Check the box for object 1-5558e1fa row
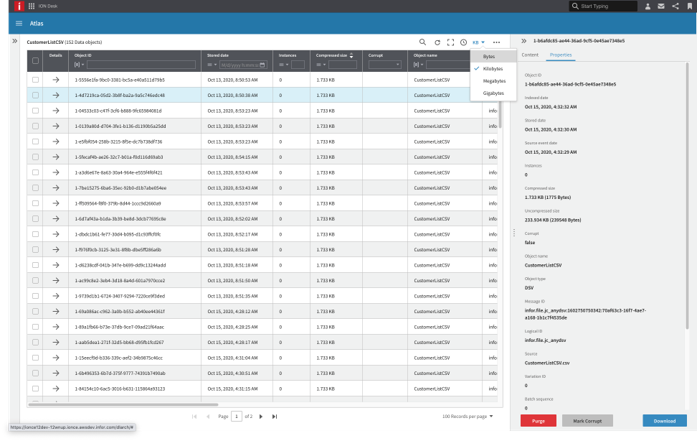697x441 pixels. [35, 80]
